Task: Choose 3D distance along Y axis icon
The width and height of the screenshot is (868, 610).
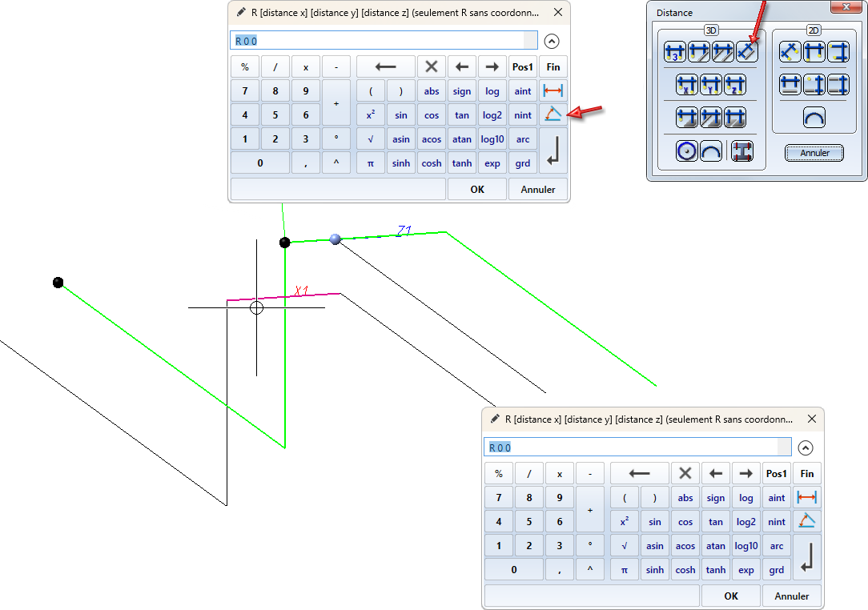Action: click(x=711, y=85)
